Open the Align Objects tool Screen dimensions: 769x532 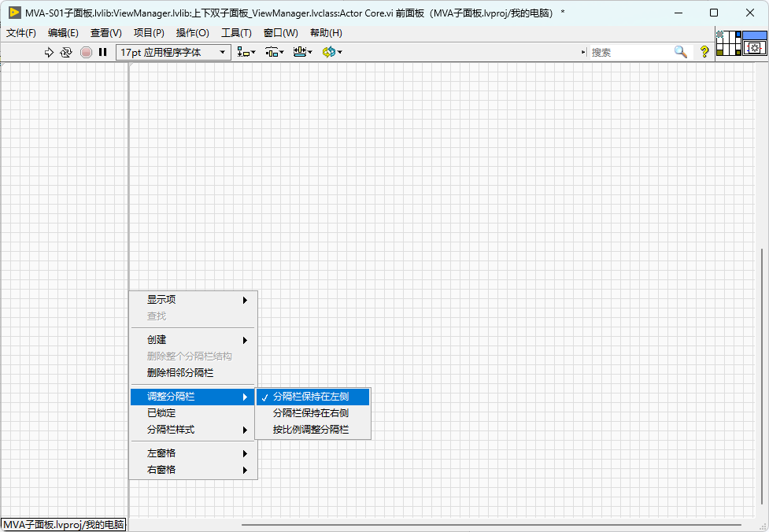246,52
